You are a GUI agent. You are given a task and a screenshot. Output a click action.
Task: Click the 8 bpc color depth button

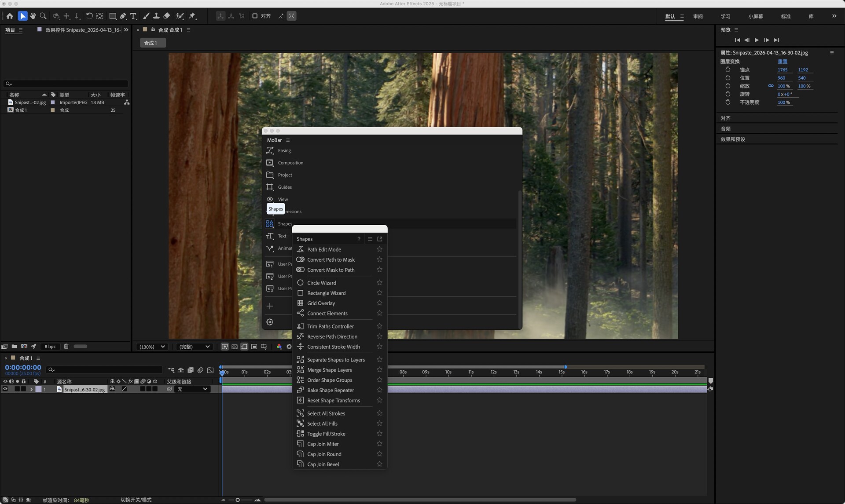[x=50, y=347]
